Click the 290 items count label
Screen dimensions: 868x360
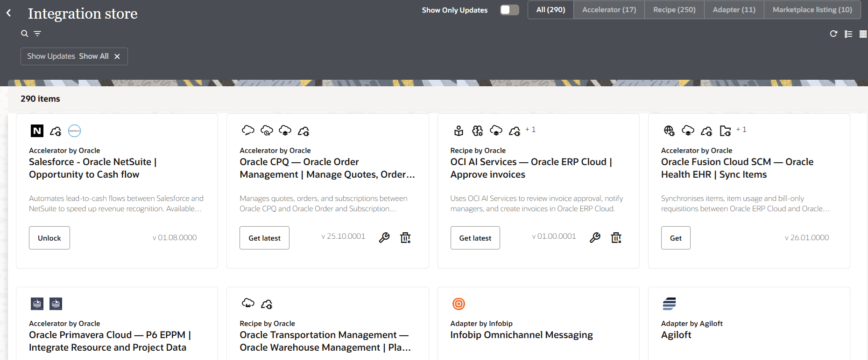[40, 99]
